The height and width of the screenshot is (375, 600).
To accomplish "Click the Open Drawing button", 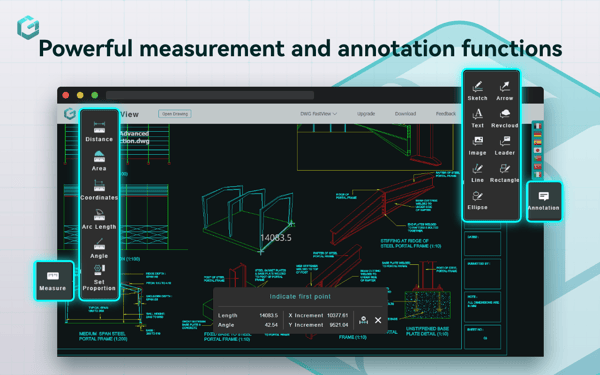I will (x=175, y=114).
